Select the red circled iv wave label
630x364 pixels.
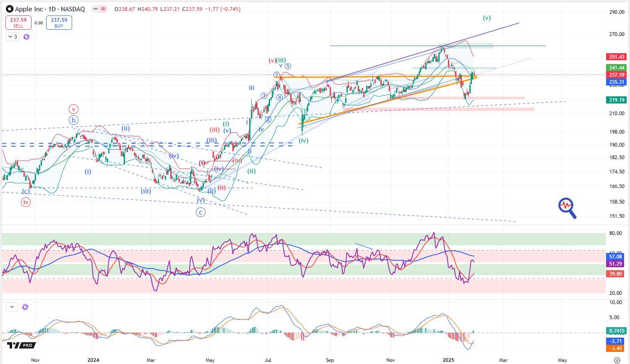(26, 202)
